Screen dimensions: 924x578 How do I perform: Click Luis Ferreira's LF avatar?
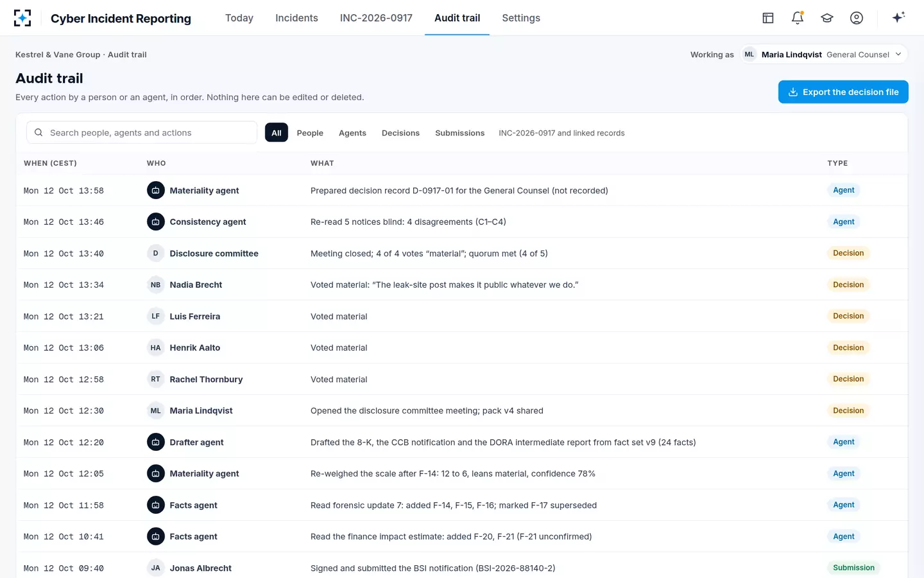155,316
